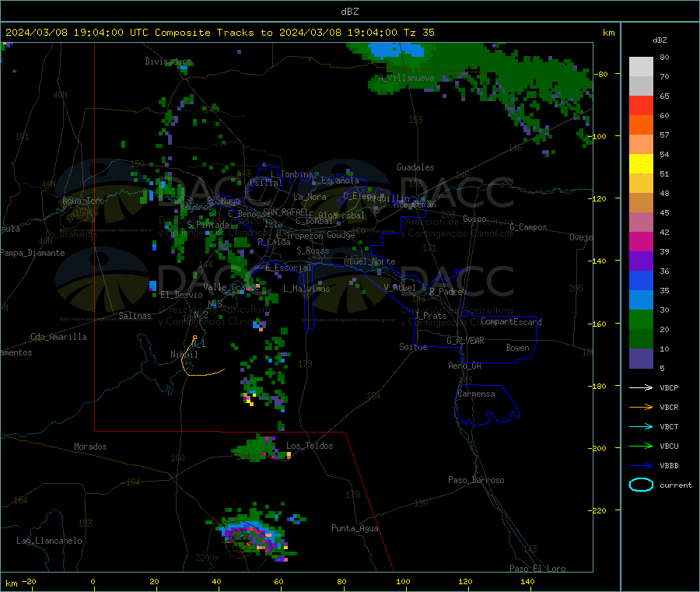Click the green VBCU arrow in legend
The width and height of the screenshot is (700, 592).
click(x=641, y=446)
